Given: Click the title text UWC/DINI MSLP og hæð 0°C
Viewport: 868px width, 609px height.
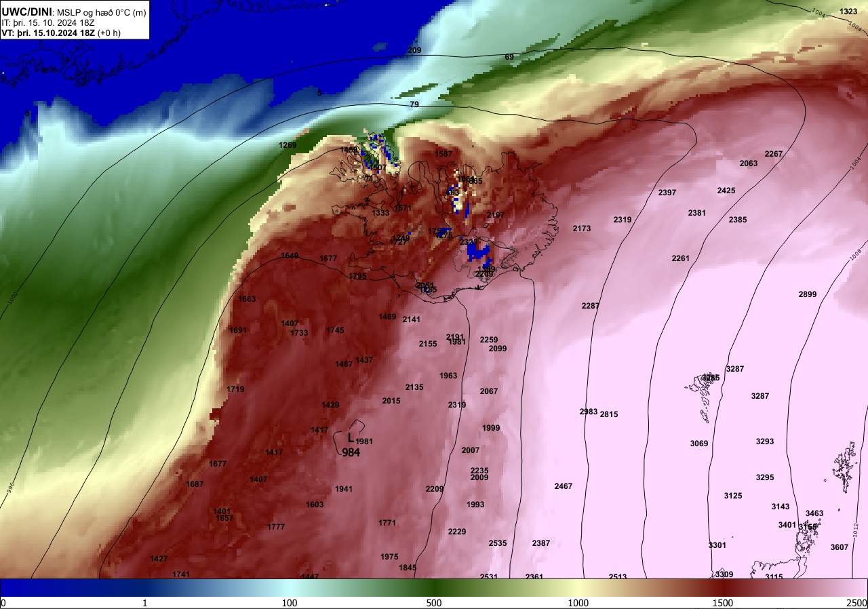Looking at the screenshot, I should [x=73, y=12].
